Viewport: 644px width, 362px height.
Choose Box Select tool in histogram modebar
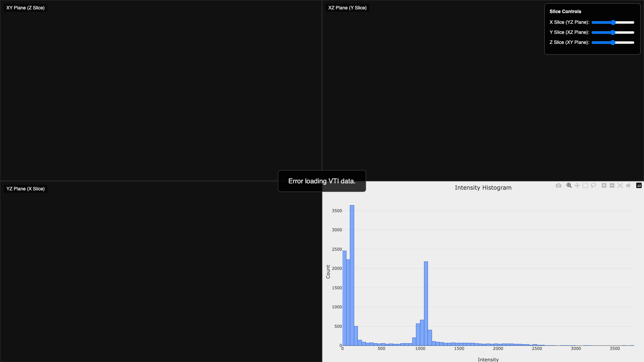[585, 185]
